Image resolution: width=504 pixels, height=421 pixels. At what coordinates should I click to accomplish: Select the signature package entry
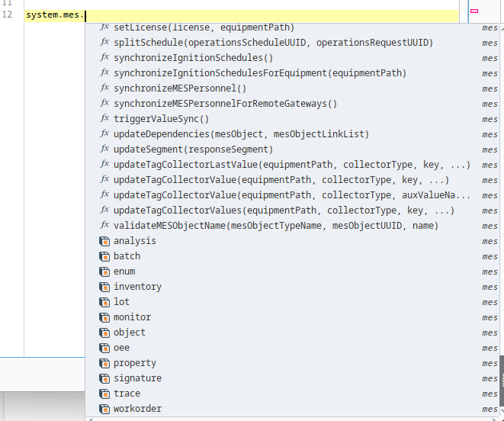pyautogui.click(x=137, y=378)
